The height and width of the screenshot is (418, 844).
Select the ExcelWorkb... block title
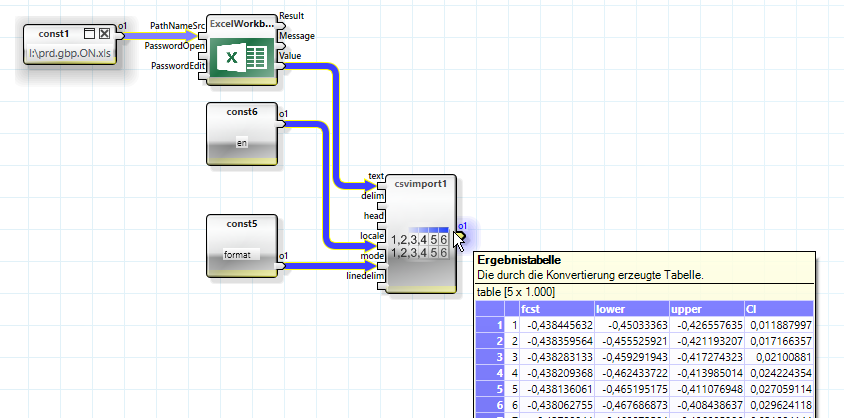tap(242, 24)
